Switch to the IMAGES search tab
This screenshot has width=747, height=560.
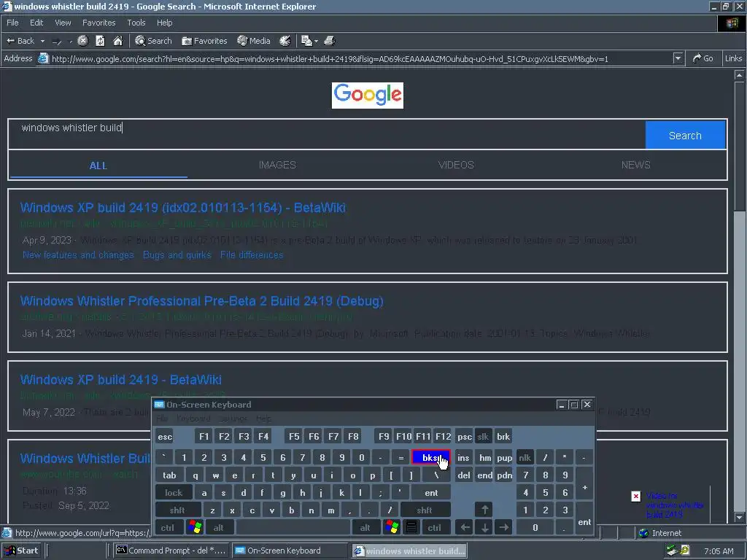point(277,165)
